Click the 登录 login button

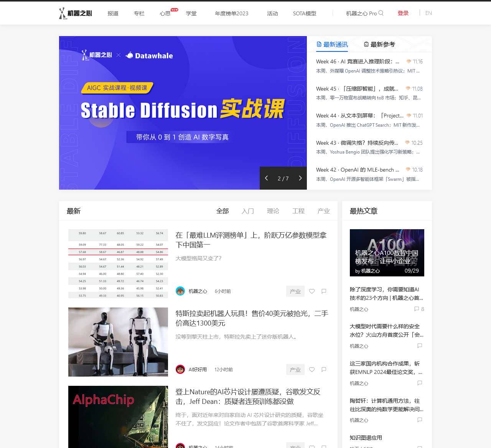pyautogui.click(x=403, y=13)
